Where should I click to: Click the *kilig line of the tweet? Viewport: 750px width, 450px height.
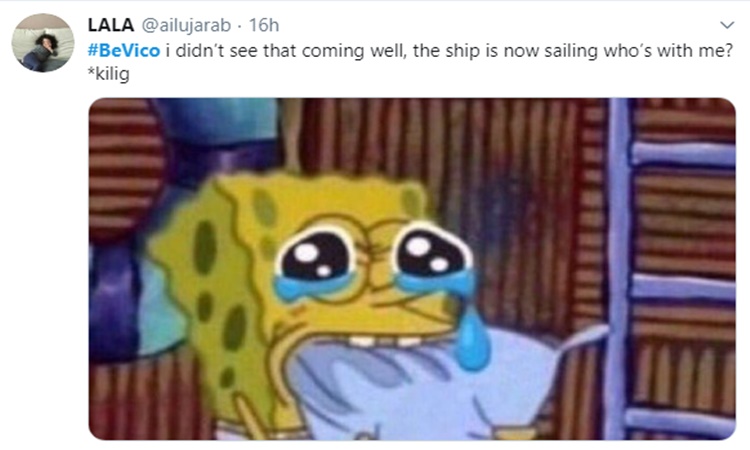click(109, 74)
